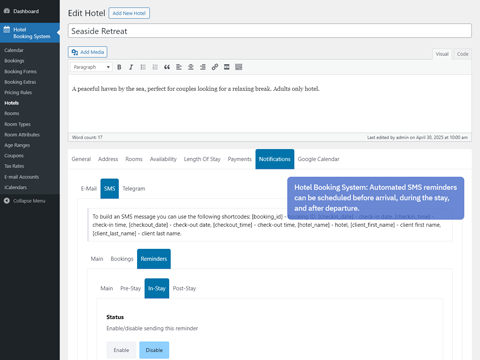This screenshot has width=480, height=360.
Task: Toggle the editor toolbar kitchen sink
Action: (x=239, y=67)
